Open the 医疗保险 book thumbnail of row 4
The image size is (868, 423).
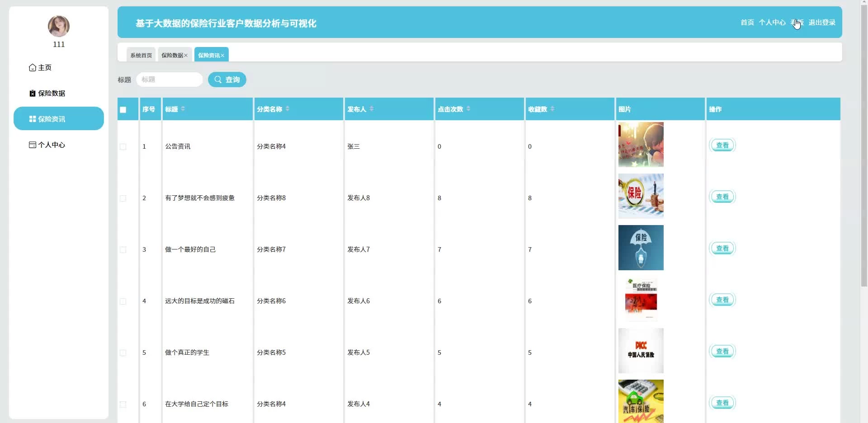(x=641, y=299)
